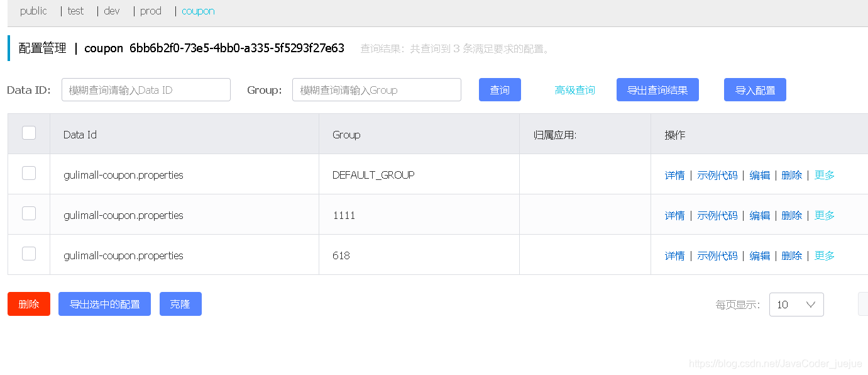
Task: Click gulimall-coupon.properties in DEFAULT_GROUP row
Action: (x=123, y=175)
